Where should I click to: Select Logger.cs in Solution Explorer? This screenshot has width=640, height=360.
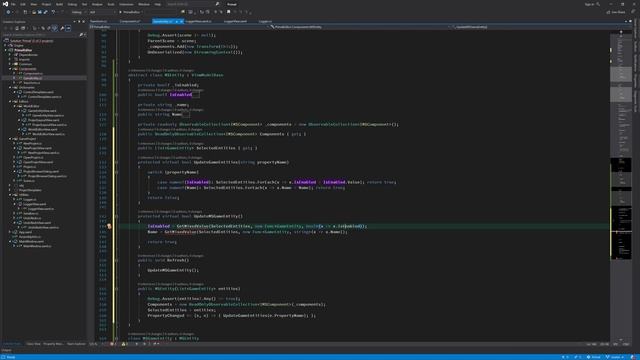[30, 199]
